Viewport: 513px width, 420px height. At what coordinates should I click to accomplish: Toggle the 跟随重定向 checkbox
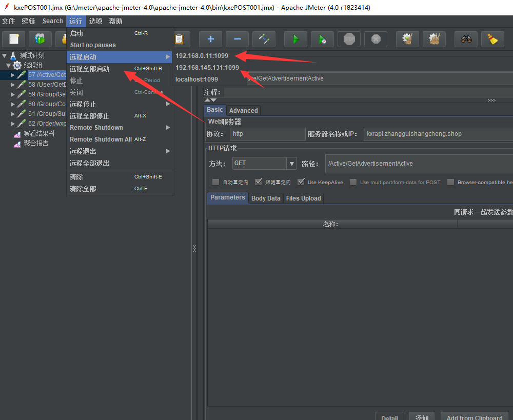(x=258, y=182)
